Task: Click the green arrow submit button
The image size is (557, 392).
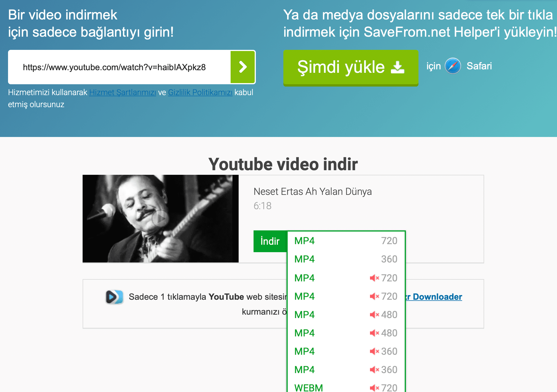Action: [x=243, y=67]
